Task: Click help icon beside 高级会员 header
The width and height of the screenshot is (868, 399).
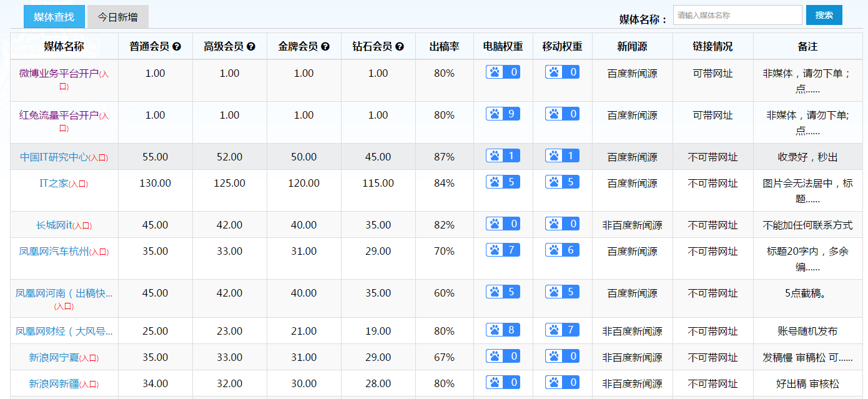Action: point(251,47)
